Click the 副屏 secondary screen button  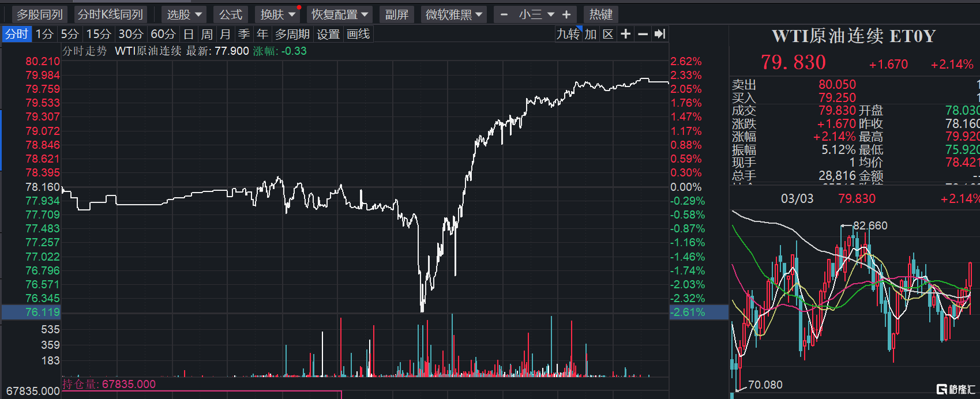pos(397,14)
